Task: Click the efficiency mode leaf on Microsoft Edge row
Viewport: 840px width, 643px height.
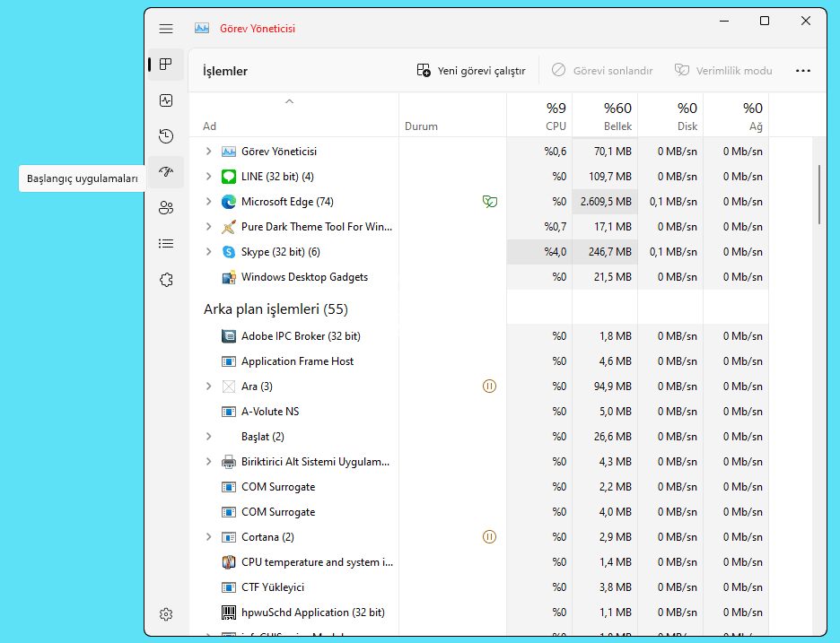Action: coord(490,202)
